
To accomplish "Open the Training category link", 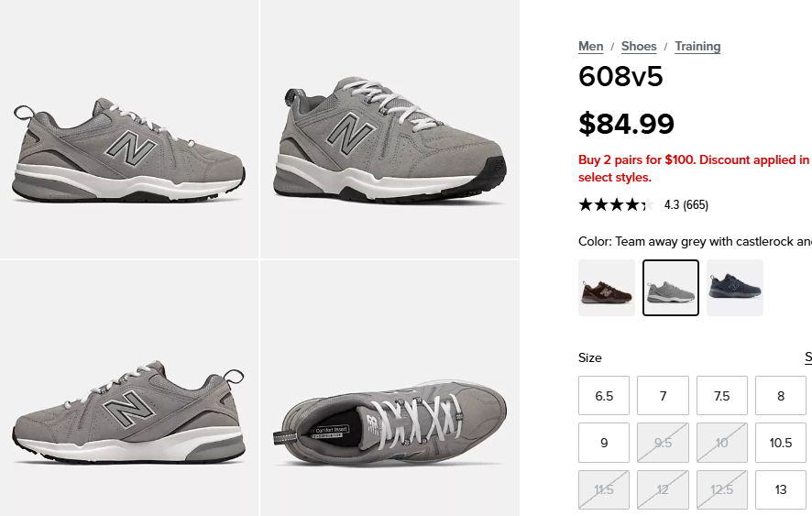I will pos(697,46).
